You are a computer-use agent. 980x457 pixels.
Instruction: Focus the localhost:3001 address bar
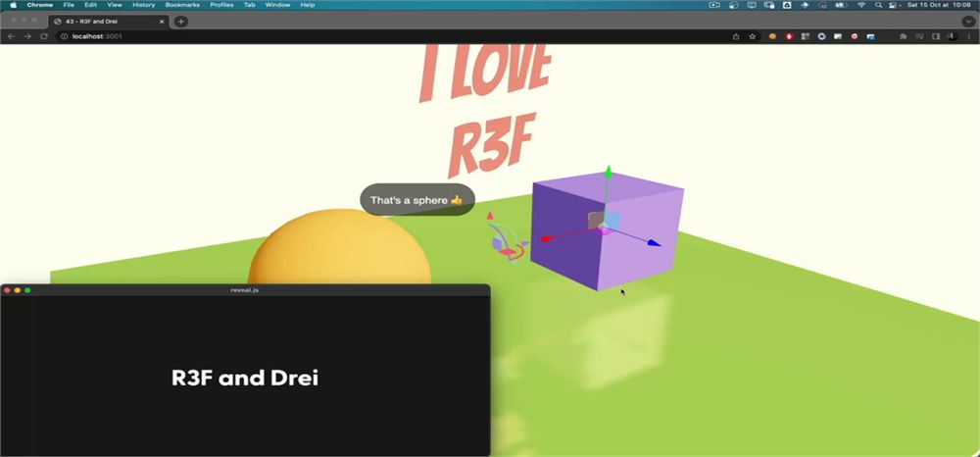tap(394, 36)
